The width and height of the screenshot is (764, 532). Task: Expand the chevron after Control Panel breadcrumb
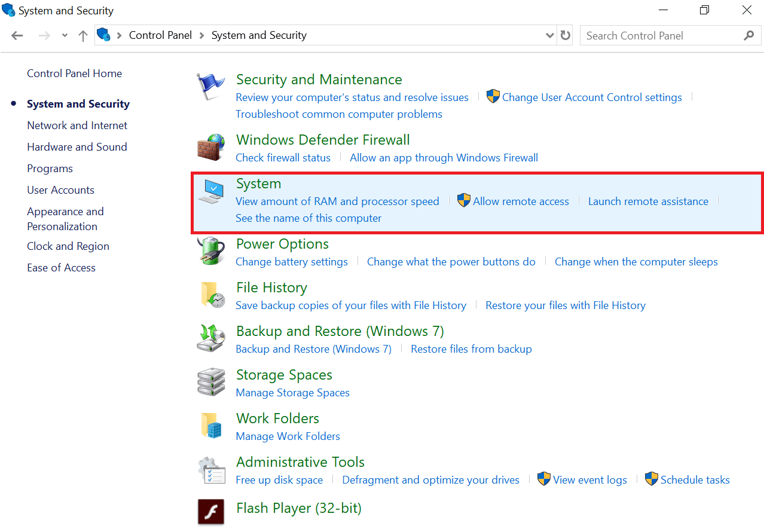pyautogui.click(x=202, y=36)
